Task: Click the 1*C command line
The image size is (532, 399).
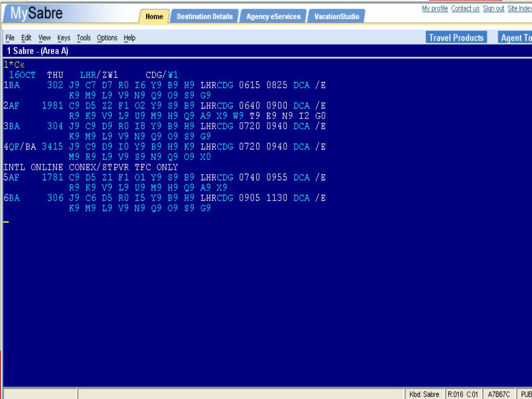Action: [x=14, y=64]
